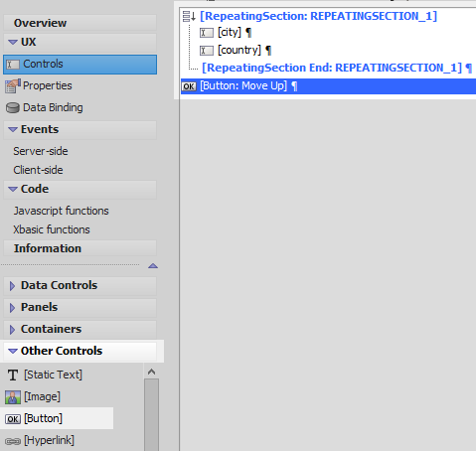Collapse the Events section
Viewport: 476px width, 451px height.
tap(13, 129)
